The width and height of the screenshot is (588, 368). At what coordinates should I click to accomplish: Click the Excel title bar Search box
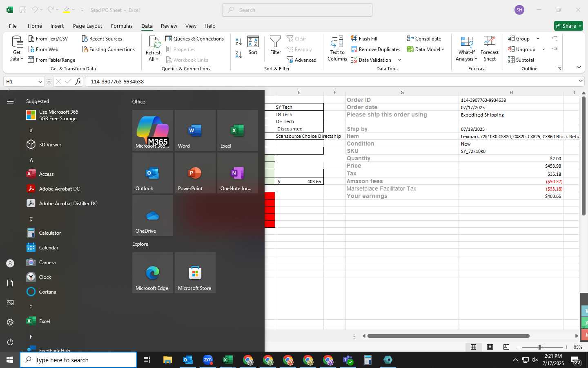click(x=297, y=10)
